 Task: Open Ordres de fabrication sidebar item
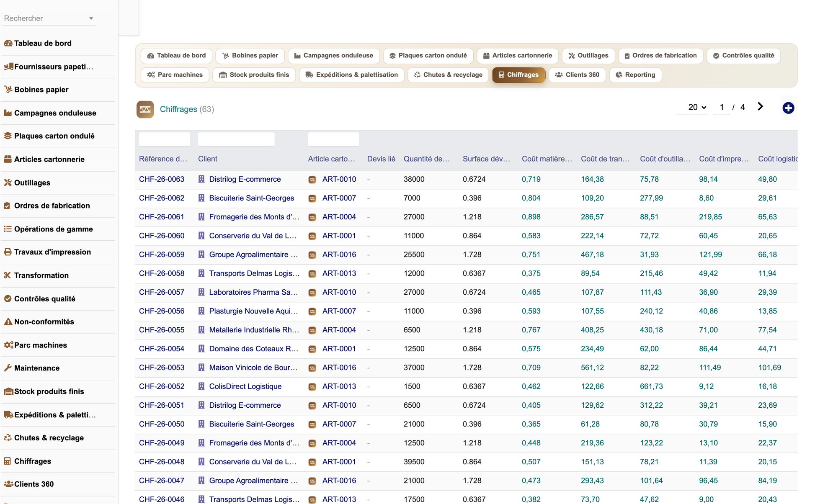click(x=58, y=206)
